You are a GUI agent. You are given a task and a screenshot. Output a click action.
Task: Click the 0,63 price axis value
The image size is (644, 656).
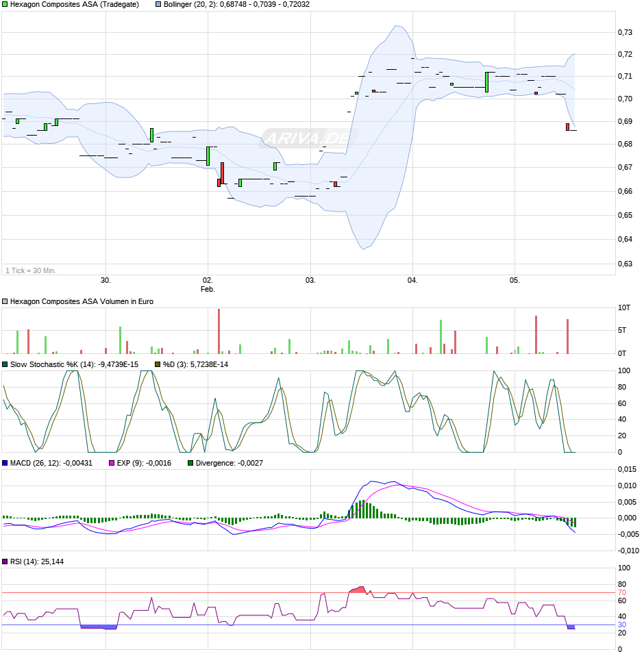click(626, 264)
